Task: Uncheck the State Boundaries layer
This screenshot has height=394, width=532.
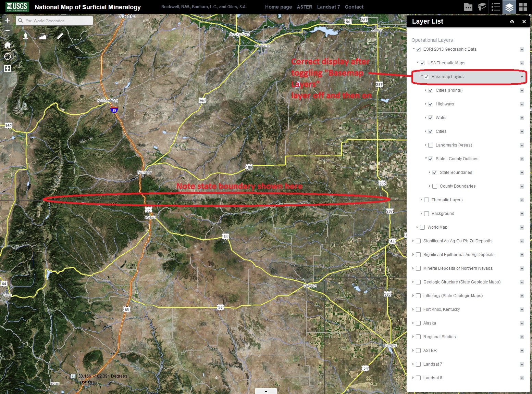Action: [435, 173]
